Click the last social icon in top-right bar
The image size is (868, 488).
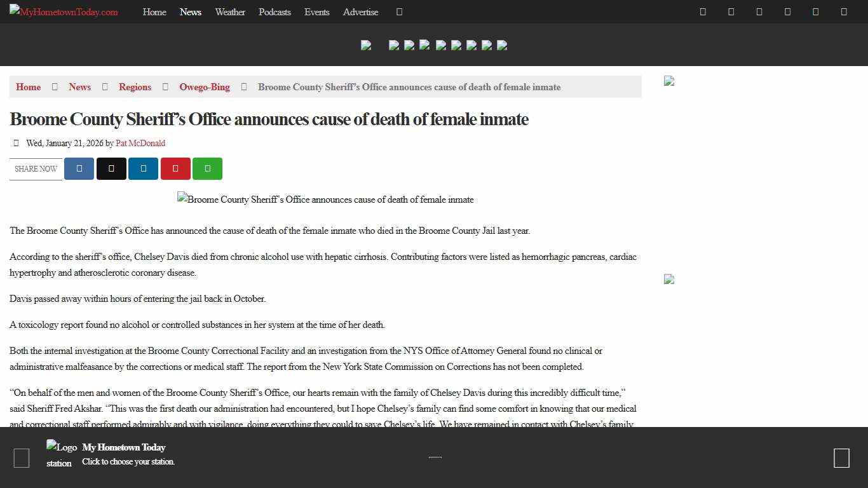(x=843, y=11)
